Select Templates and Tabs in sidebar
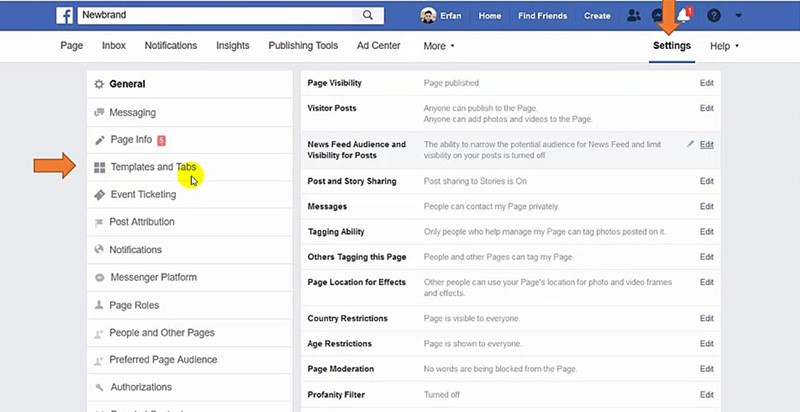 click(152, 167)
